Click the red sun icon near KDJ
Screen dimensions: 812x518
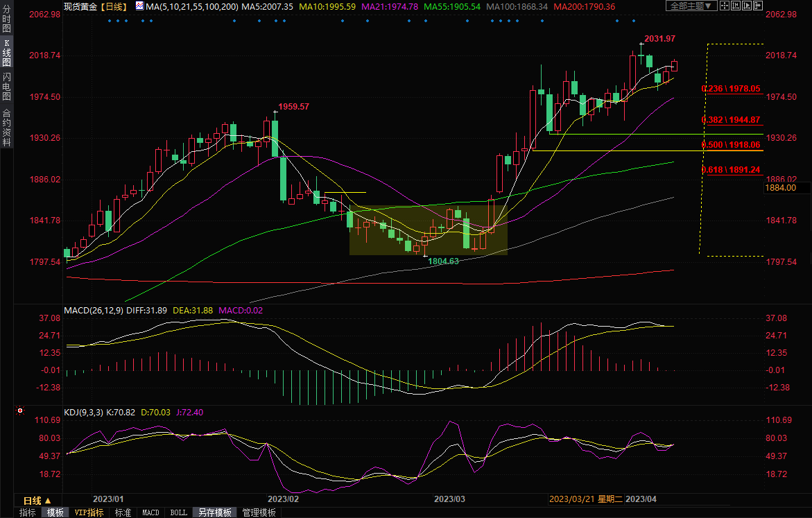[x=20, y=411]
